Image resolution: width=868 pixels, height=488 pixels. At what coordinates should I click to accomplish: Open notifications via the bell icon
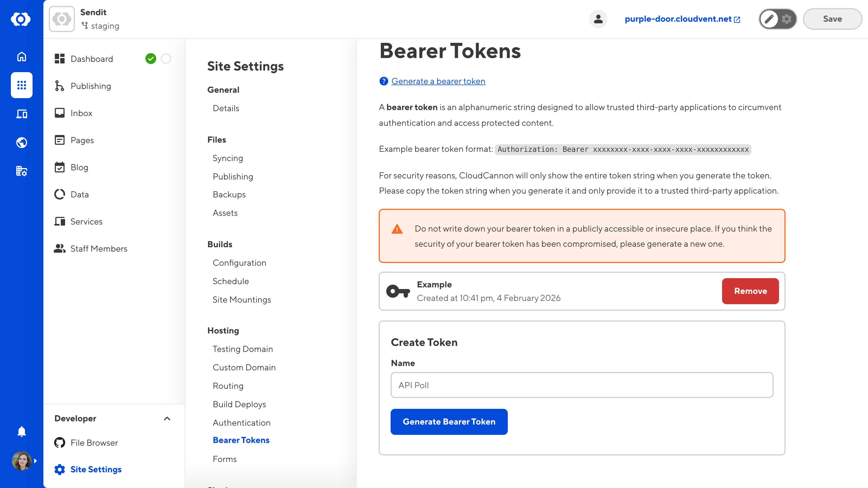[21, 431]
